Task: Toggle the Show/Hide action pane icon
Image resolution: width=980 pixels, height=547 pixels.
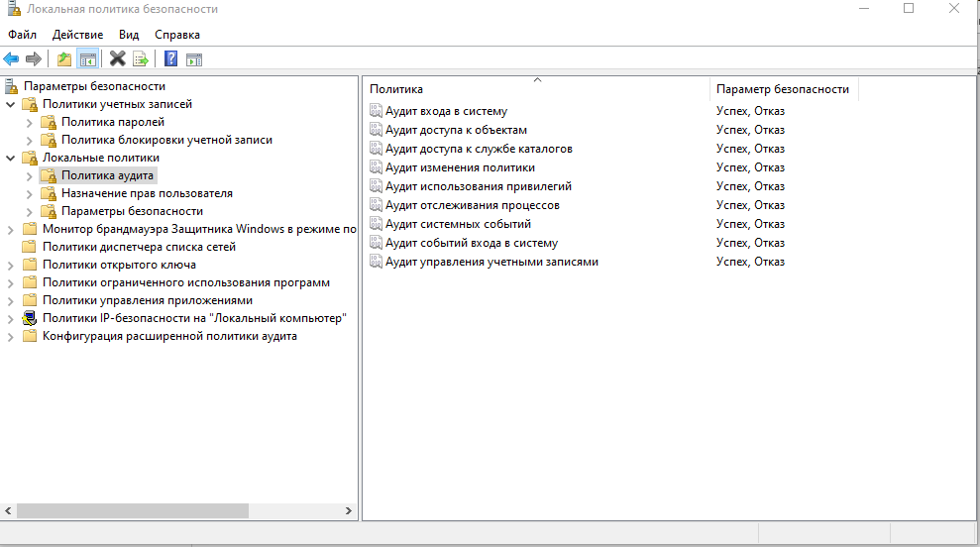Action: 194,59
